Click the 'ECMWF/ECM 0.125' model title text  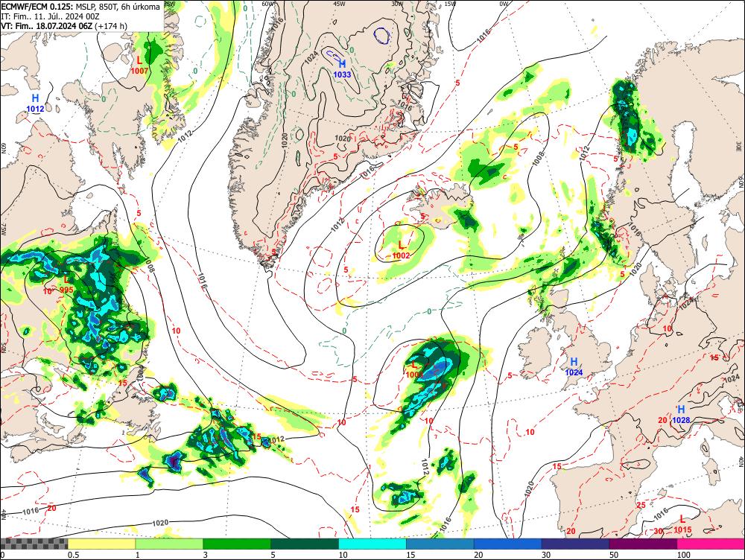(x=37, y=7)
